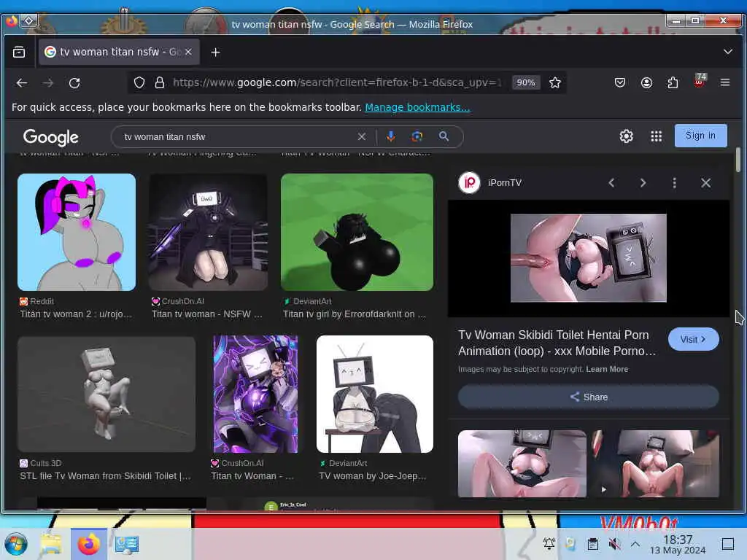Open the Cults 3D result title link
This screenshot has width=747, height=560.
point(105,475)
